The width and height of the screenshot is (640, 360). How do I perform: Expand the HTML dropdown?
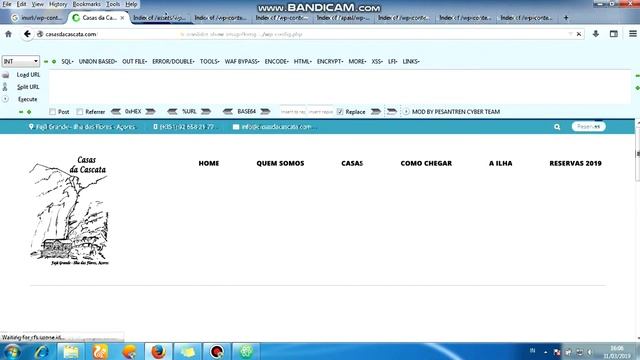[302, 61]
